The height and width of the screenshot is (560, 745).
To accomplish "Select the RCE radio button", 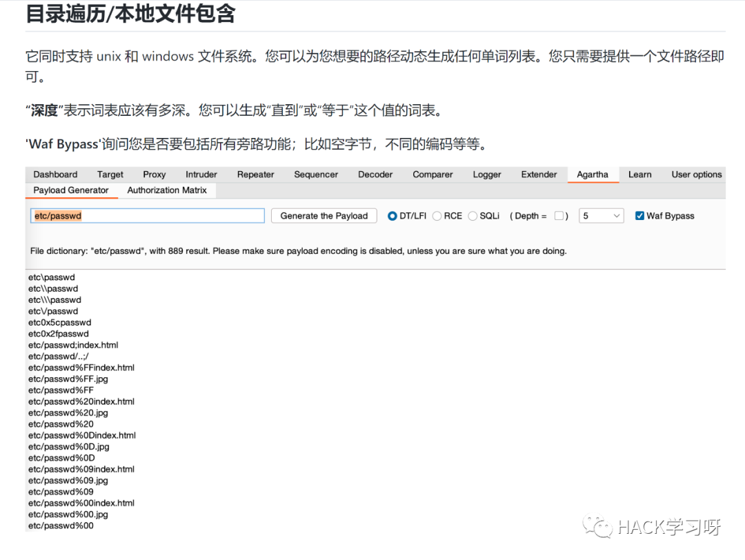I will click(x=437, y=216).
